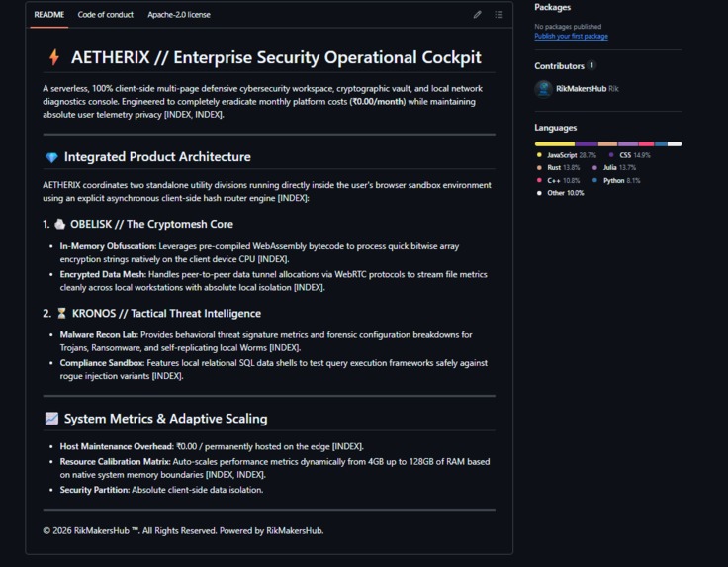Click the copyright '© 2026 RikMakersHub' footer line

click(183, 530)
